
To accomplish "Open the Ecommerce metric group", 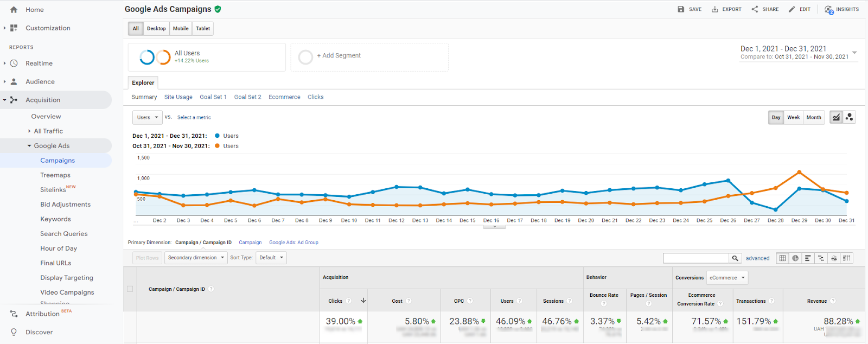I will click(x=284, y=97).
